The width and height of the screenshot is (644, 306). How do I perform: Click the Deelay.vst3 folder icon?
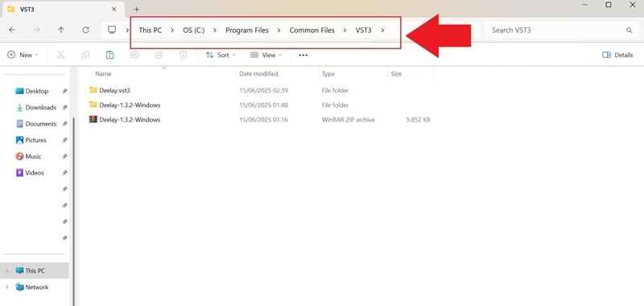click(93, 90)
